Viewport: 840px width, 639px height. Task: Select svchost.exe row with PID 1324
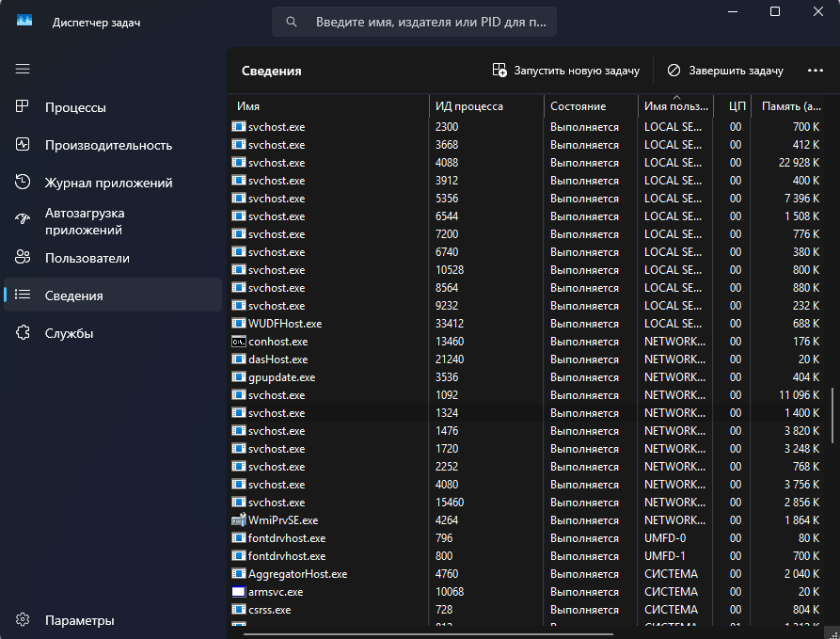click(528, 413)
